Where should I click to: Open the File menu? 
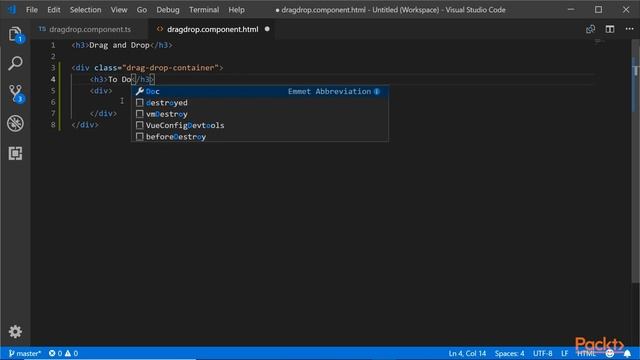click(31, 10)
